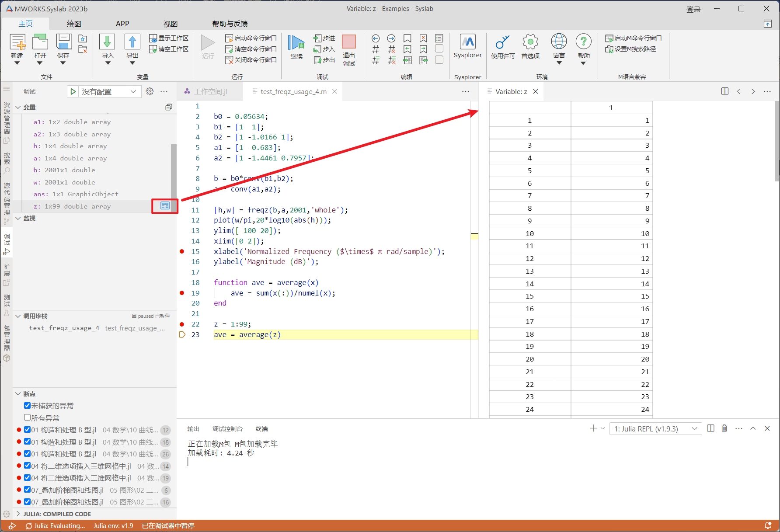
Task: Open the 没有配置 debug configuration dropdown
Action: (x=108, y=92)
